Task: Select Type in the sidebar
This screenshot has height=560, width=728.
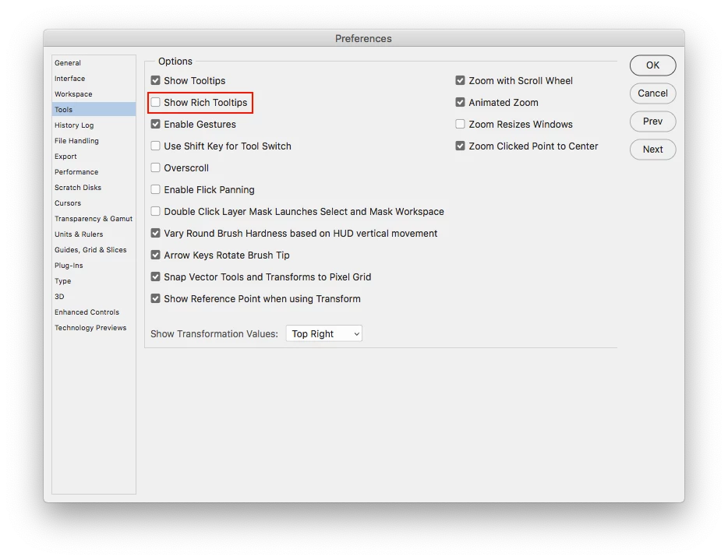Action: click(x=94, y=281)
